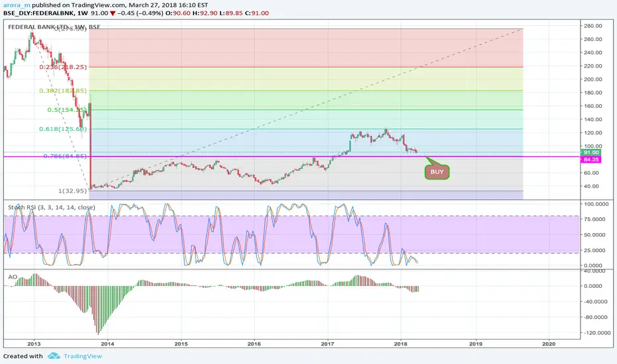Click the C:91.00 close value in header
Screen dimensions: 617x364
click(257, 13)
